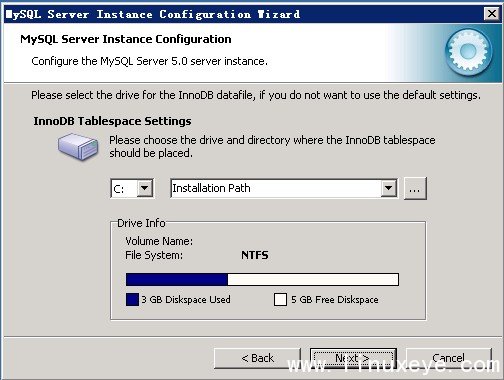Click 'Configure the MySQL Server 5.0 server instance.' text
Screen dimensions: 504x380
click(x=149, y=61)
